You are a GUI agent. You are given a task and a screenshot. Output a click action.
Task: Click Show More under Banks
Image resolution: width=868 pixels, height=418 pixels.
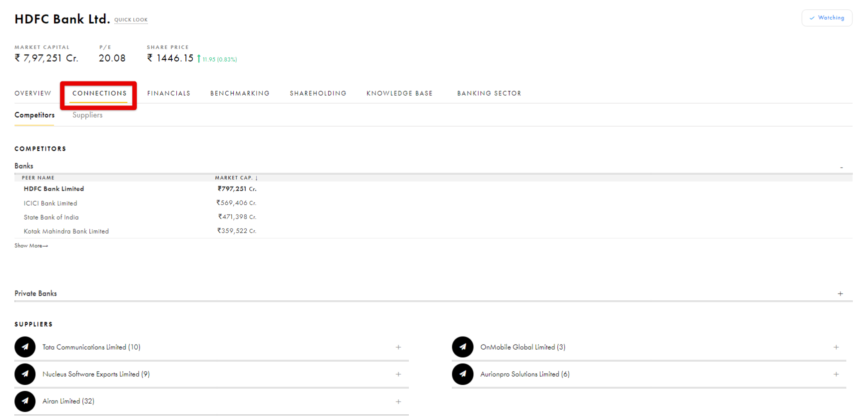click(31, 245)
